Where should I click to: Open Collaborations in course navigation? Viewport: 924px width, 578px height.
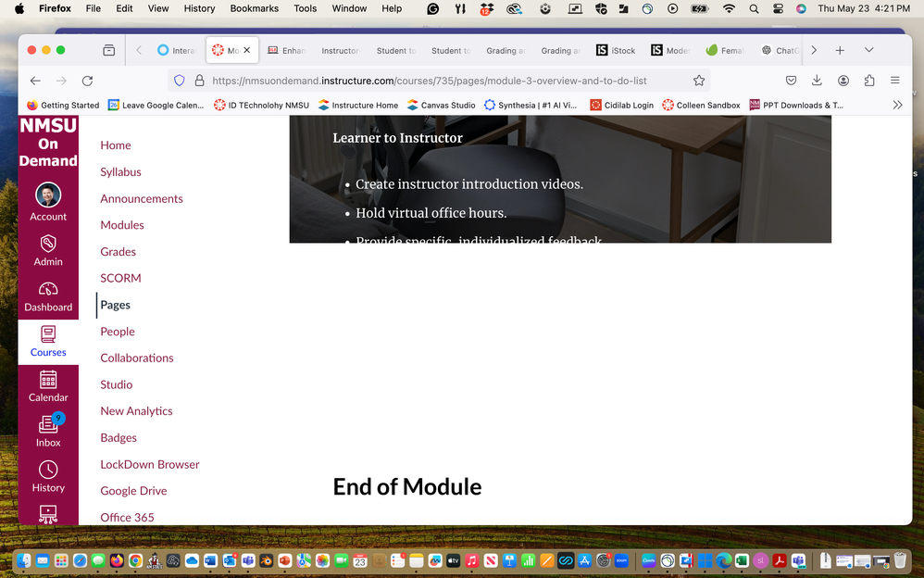coord(137,358)
